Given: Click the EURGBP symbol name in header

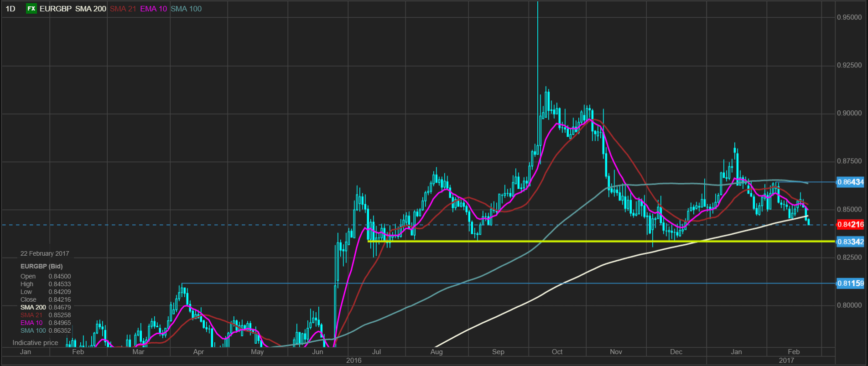Looking at the screenshot, I should [55, 9].
